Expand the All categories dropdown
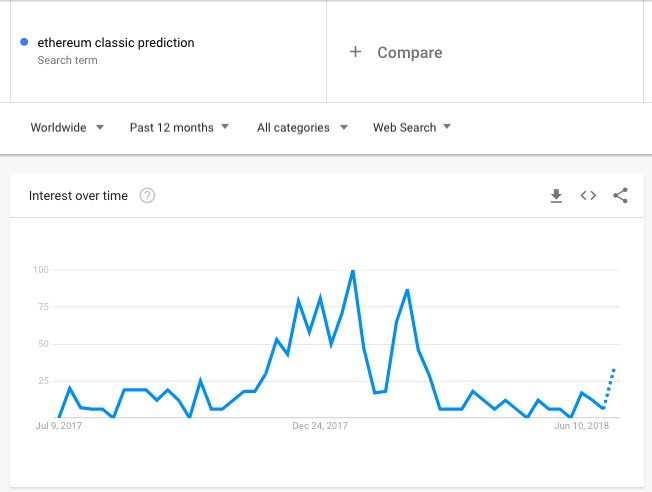This screenshot has width=652, height=492. point(302,127)
